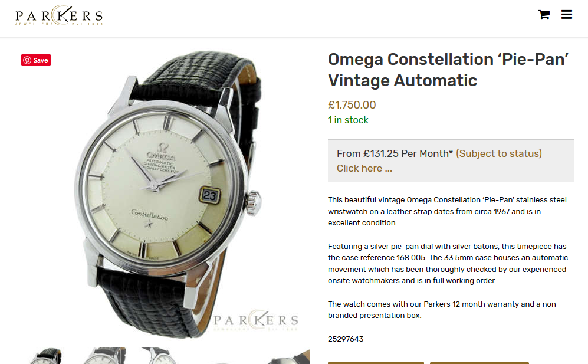Click the Parkers Jewellers logo
The width and height of the screenshot is (588, 364).
(x=59, y=15)
